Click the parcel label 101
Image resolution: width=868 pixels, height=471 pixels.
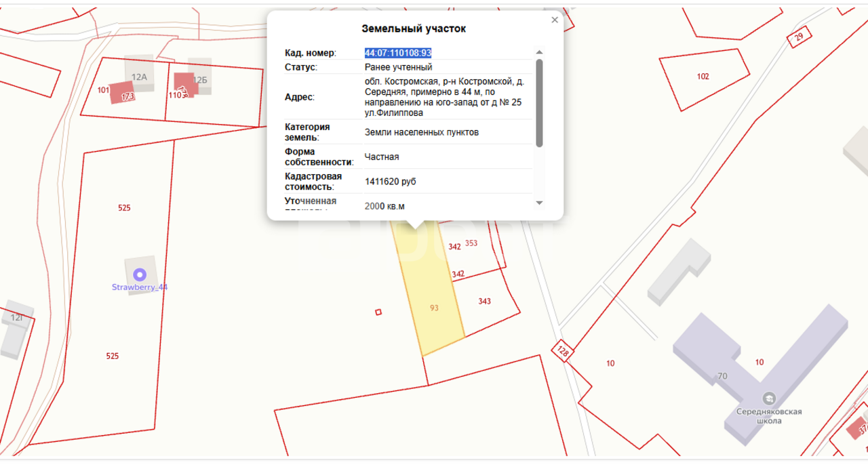[x=103, y=89]
